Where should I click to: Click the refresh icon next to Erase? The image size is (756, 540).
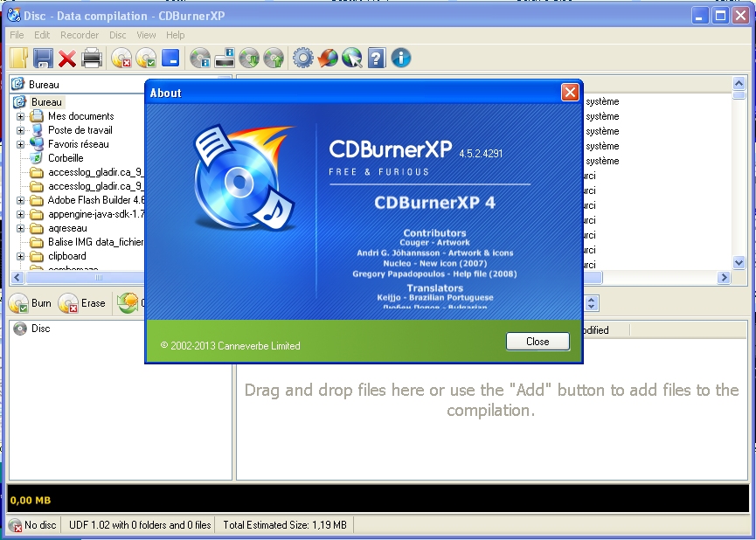click(x=128, y=303)
